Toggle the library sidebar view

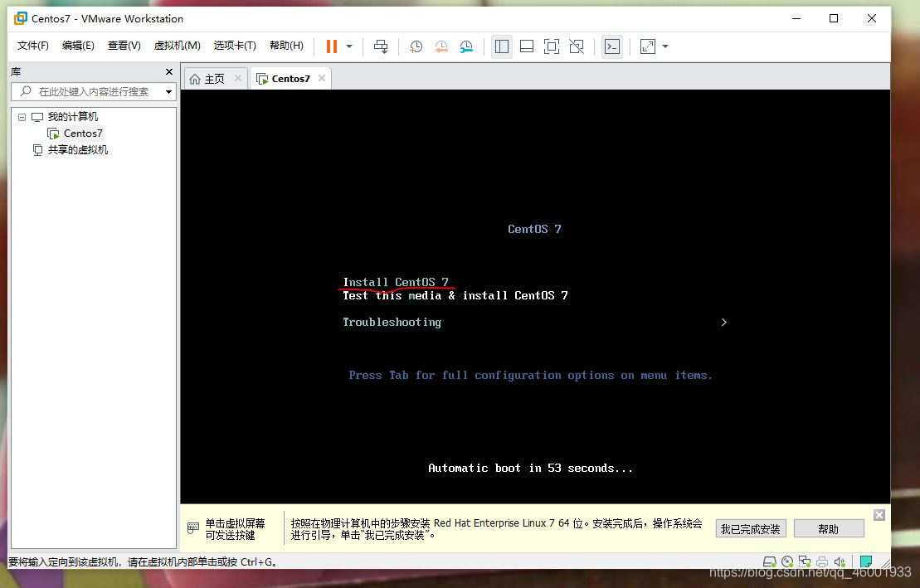point(502,46)
